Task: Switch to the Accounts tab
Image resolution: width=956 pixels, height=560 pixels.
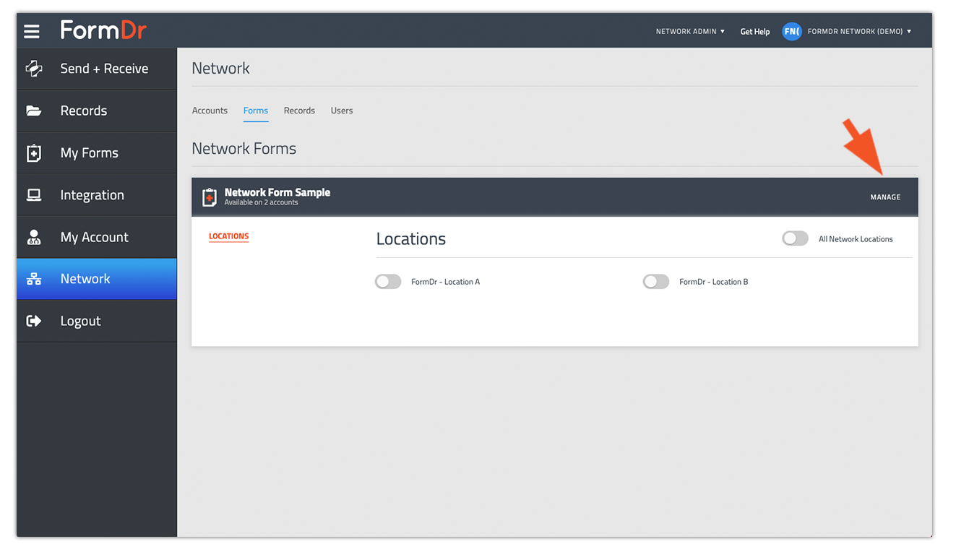Action: tap(210, 111)
